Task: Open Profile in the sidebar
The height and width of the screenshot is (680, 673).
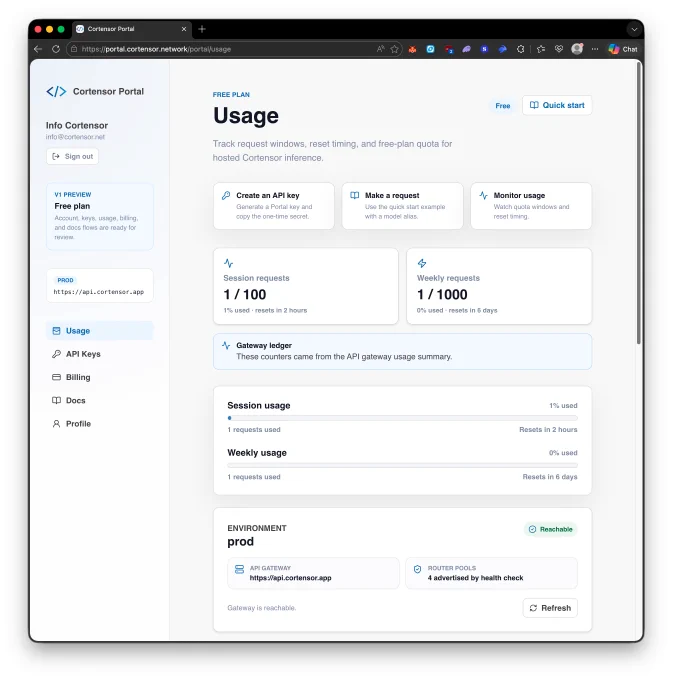Action: point(100,424)
